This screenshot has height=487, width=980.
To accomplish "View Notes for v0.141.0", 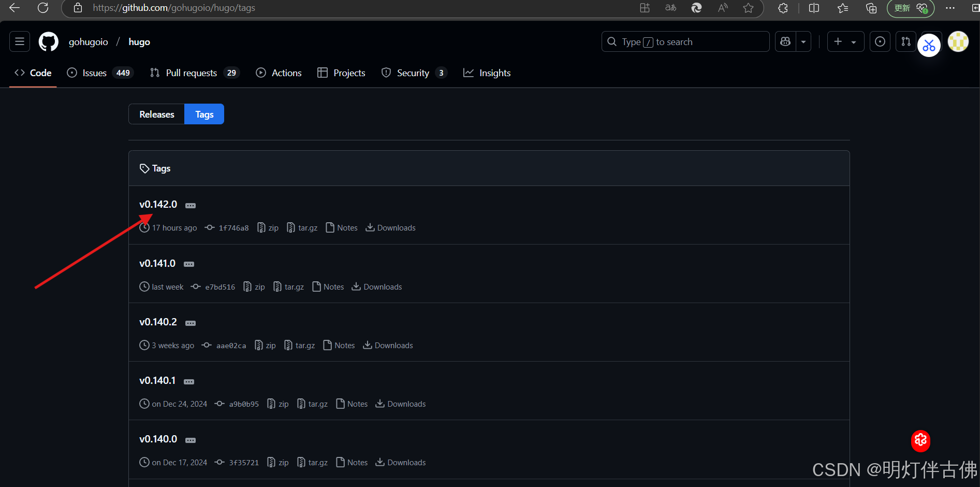I will (328, 287).
